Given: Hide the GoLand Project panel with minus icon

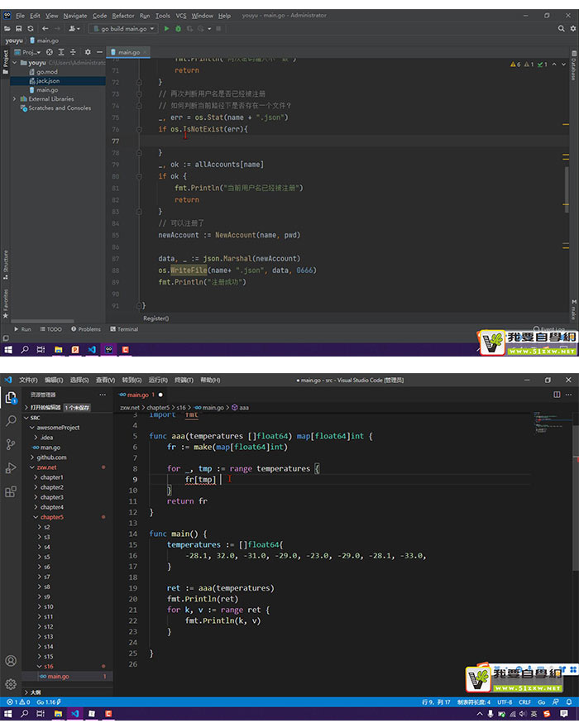Looking at the screenshot, I should (x=99, y=52).
